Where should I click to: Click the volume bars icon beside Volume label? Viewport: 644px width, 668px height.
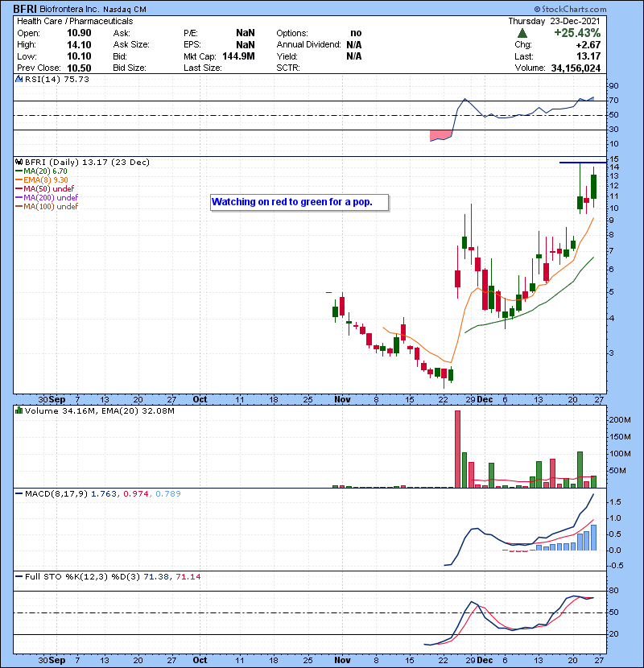click(19, 410)
